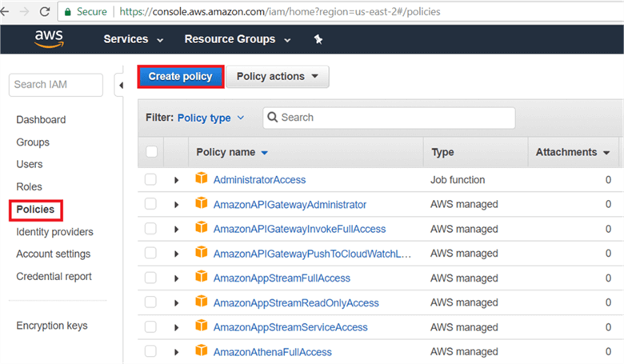Open the Resource Groups dropdown
This screenshot has width=624, height=364.
pyautogui.click(x=238, y=39)
